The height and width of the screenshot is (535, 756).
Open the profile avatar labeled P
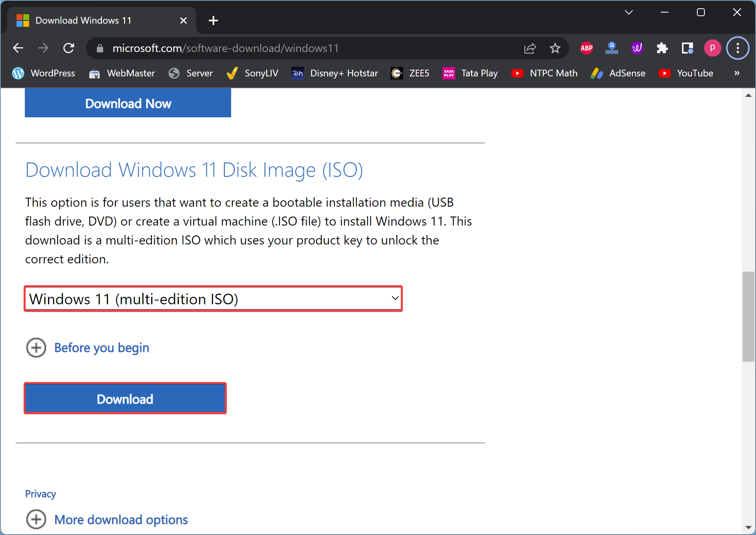point(712,48)
